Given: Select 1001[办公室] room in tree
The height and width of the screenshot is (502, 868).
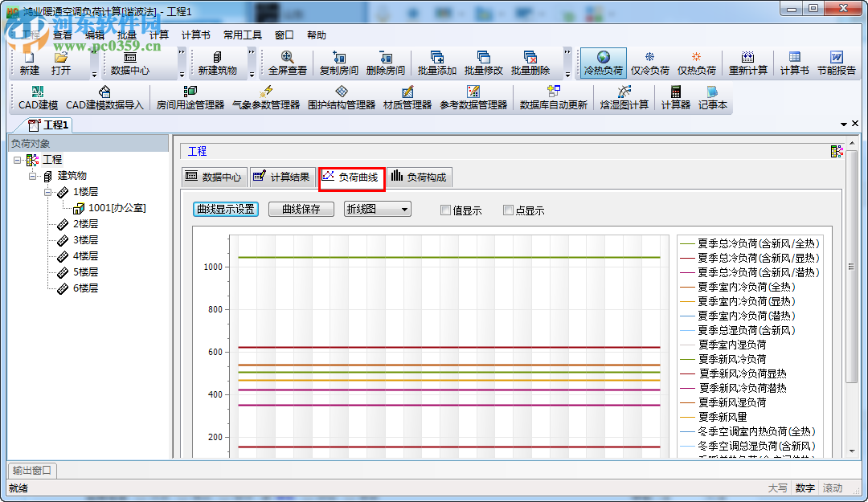Looking at the screenshot, I should click(x=117, y=208).
